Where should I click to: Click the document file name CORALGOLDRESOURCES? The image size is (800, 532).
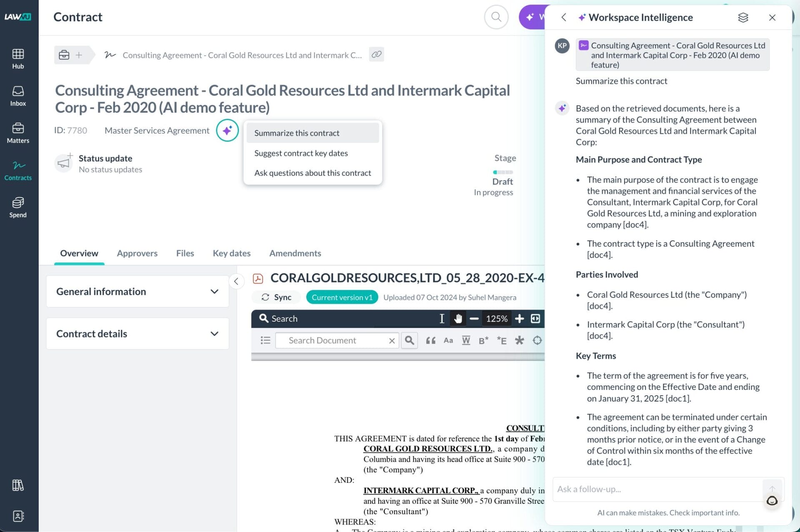407,278
